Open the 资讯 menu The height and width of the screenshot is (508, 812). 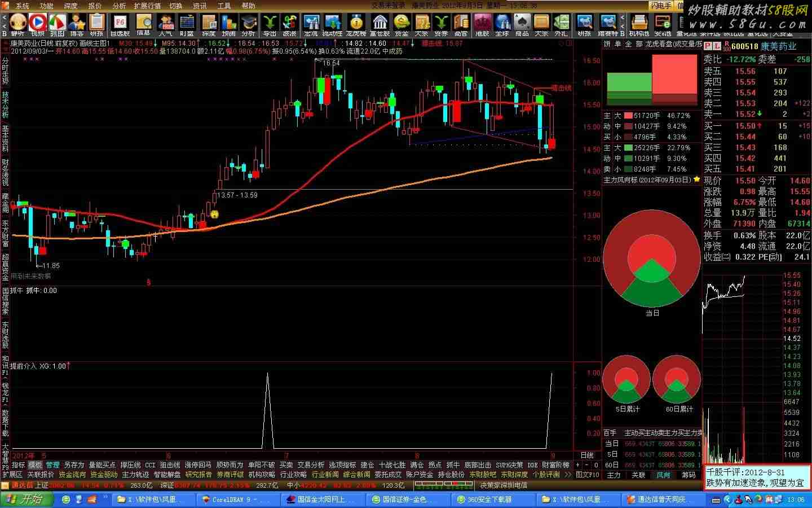[x=200, y=6]
